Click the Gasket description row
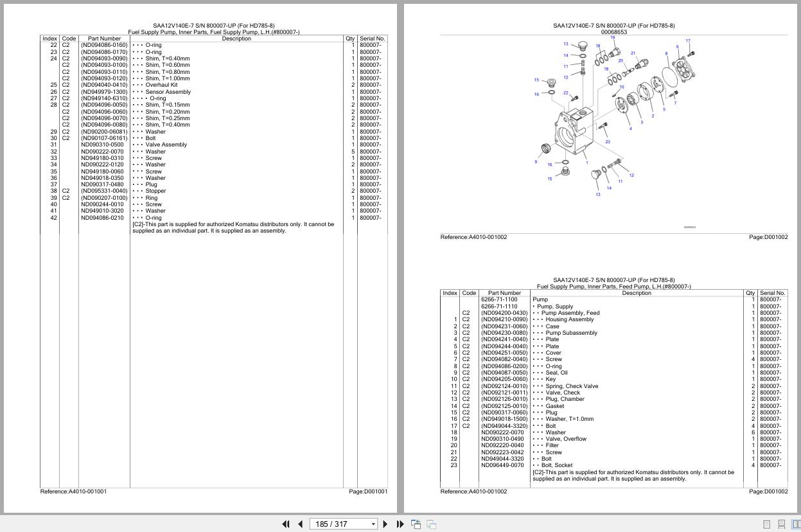Viewport: 801px width, 532px height. click(555, 406)
